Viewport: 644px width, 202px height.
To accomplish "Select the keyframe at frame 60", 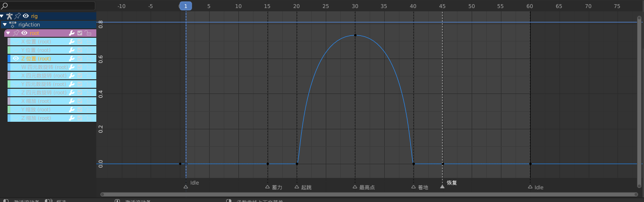I will tap(530, 164).
